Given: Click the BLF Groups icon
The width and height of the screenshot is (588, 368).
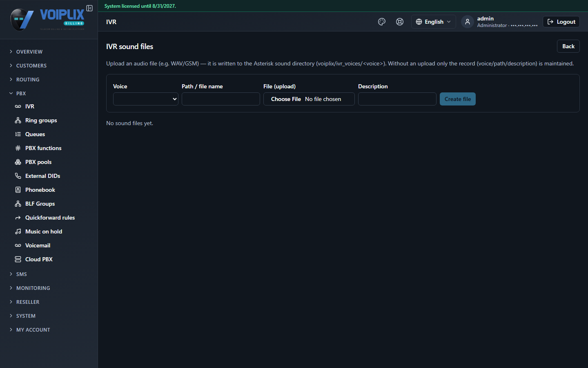Looking at the screenshot, I should click(18, 204).
